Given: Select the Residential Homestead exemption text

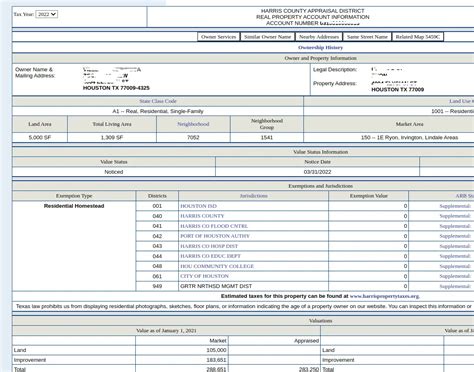Looking at the screenshot, I should point(74,206).
